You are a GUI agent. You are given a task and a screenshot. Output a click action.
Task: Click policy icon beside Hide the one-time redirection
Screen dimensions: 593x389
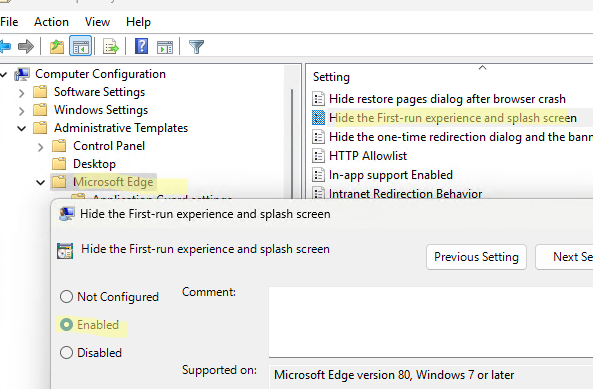pyautogui.click(x=318, y=137)
